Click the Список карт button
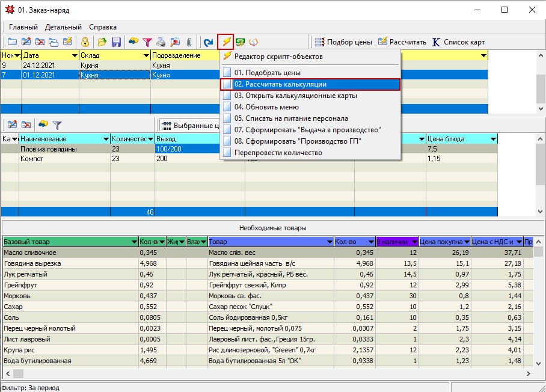The height and width of the screenshot is (392, 546). point(457,42)
